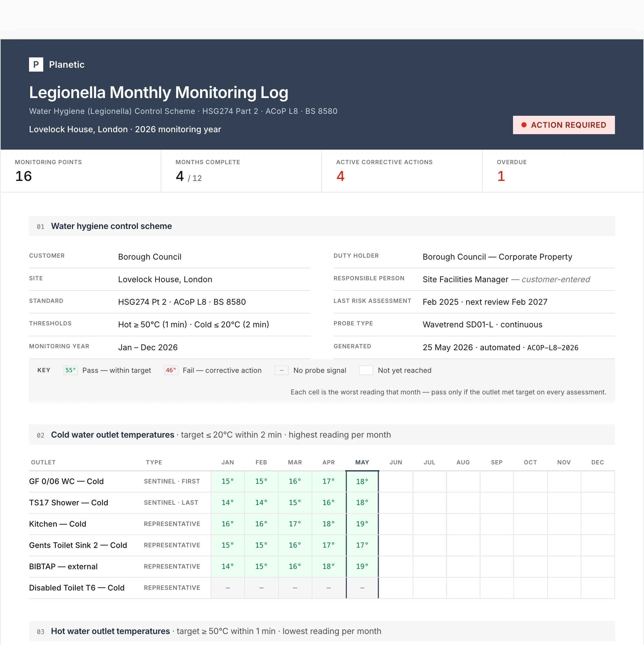This screenshot has height=645, width=644.
Task: Click the ACTION REQUIRED status badge
Action: pos(563,125)
